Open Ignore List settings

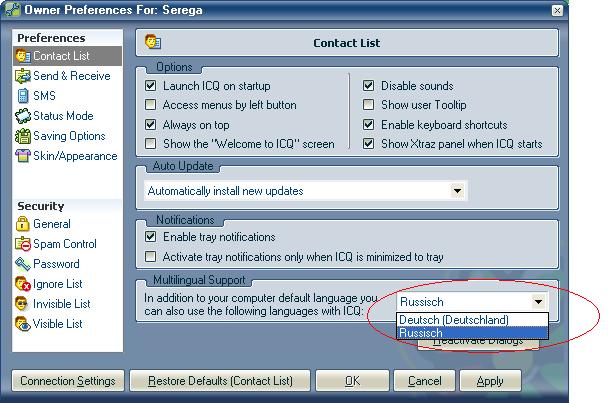click(57, 284)
